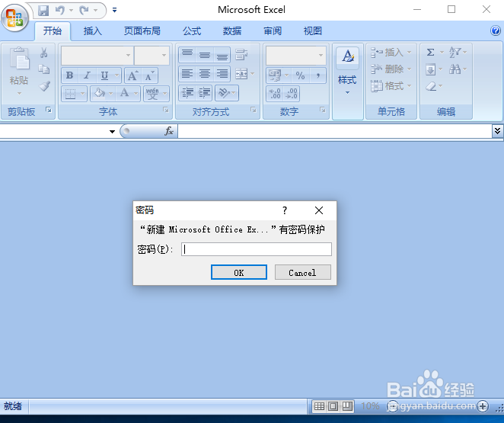Click the Paste clipboard icon
This screenshot has width=504, height=423.
[x=19, y=59]
